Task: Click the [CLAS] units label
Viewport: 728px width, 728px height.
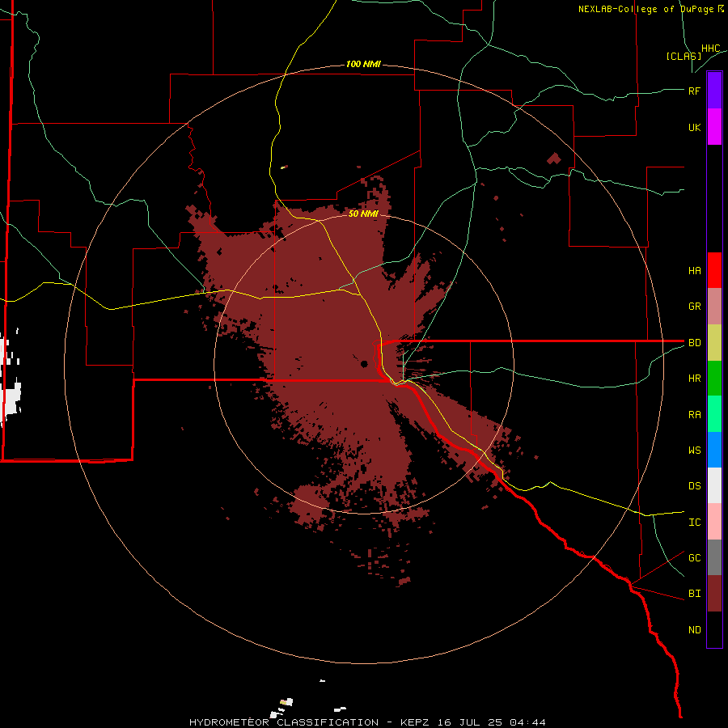Action: [684, 56]
